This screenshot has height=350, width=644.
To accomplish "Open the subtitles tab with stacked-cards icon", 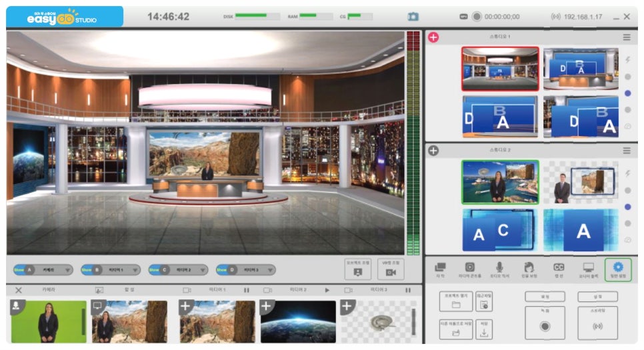I will tap(440, 270).
